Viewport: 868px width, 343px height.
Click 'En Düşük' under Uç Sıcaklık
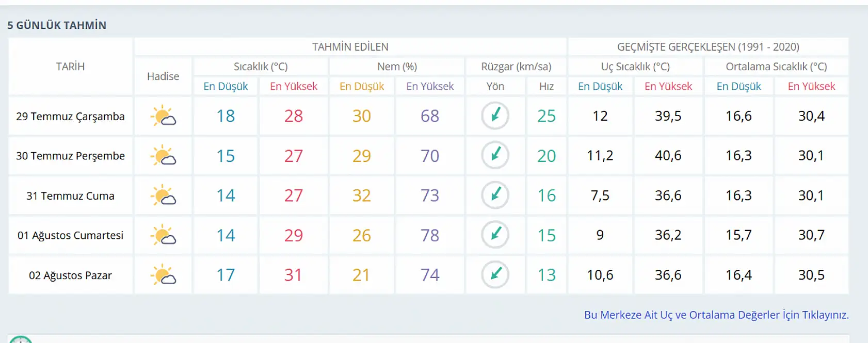coord(600,86)
